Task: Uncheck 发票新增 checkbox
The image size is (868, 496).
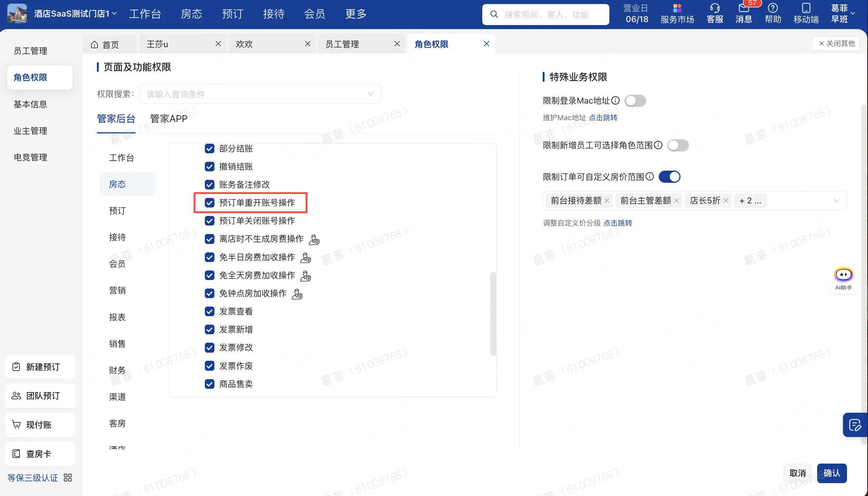Action: 209,329
